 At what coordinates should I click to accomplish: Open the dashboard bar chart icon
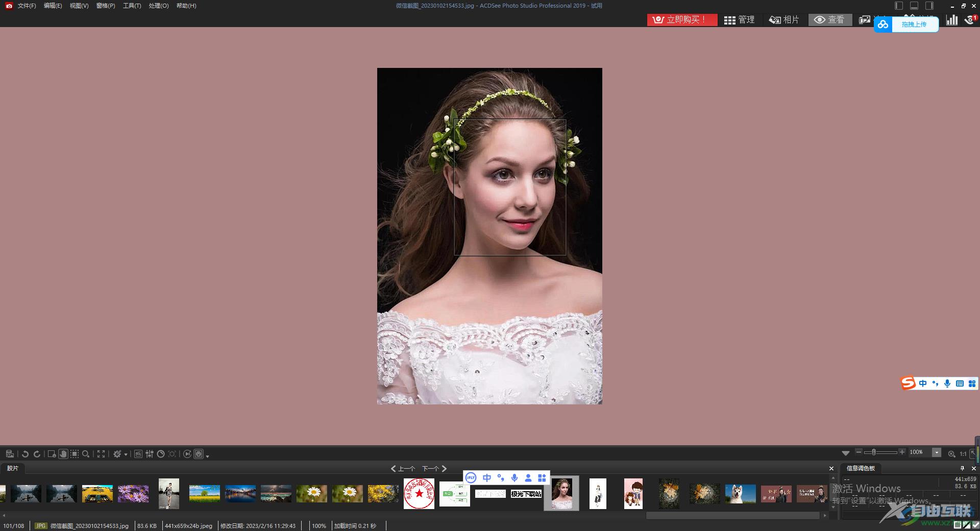tap(952, 19)
